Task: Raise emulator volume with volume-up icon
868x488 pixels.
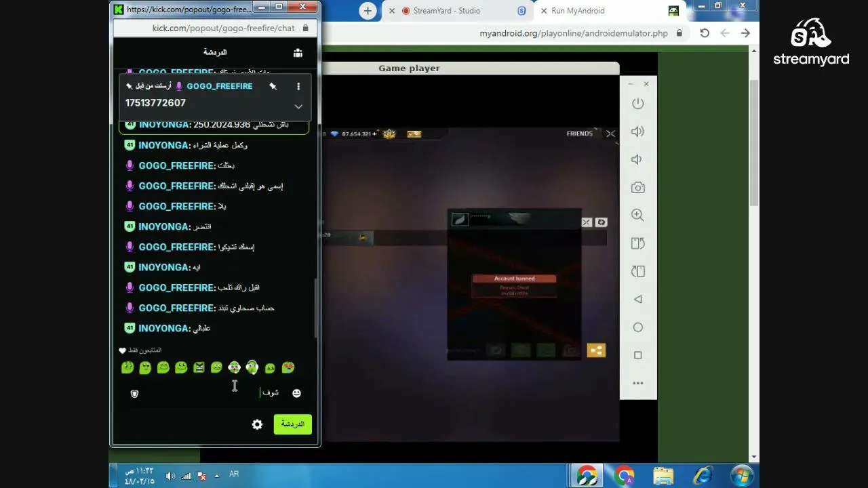Action: tap(637, 131)
